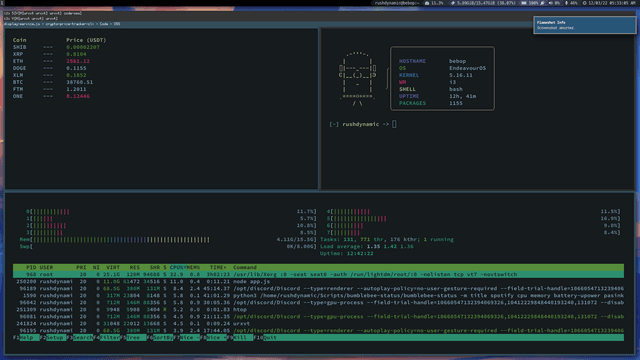Viewport: 640px width, 360px height.
Task: Click the PACKAGES 1155 line
Action: [x=431, y=103]
